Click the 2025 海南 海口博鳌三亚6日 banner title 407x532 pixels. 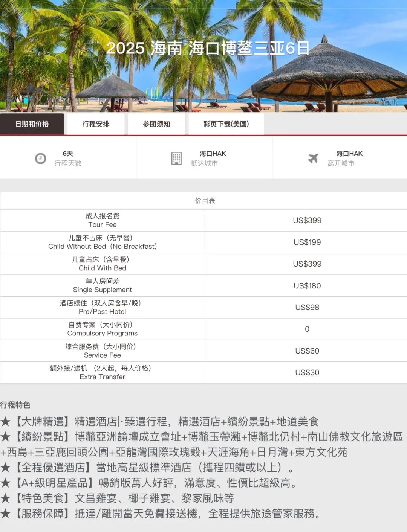point(208,48)
